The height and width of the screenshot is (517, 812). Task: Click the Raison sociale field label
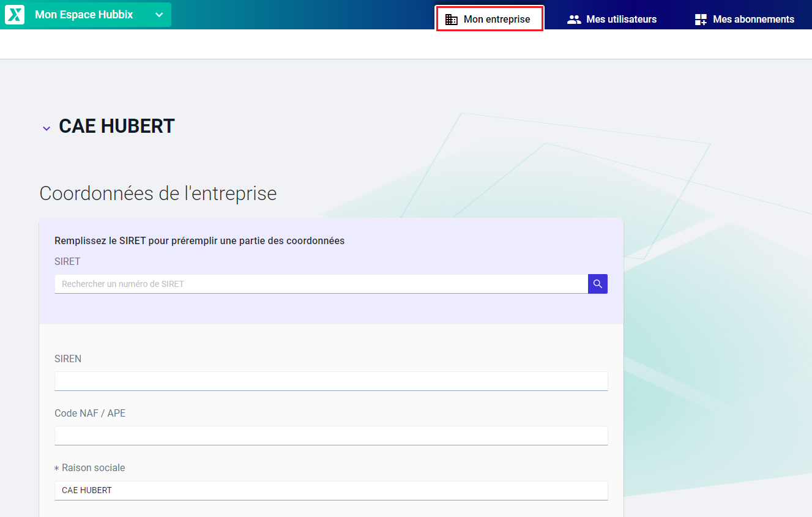[93, 467]
